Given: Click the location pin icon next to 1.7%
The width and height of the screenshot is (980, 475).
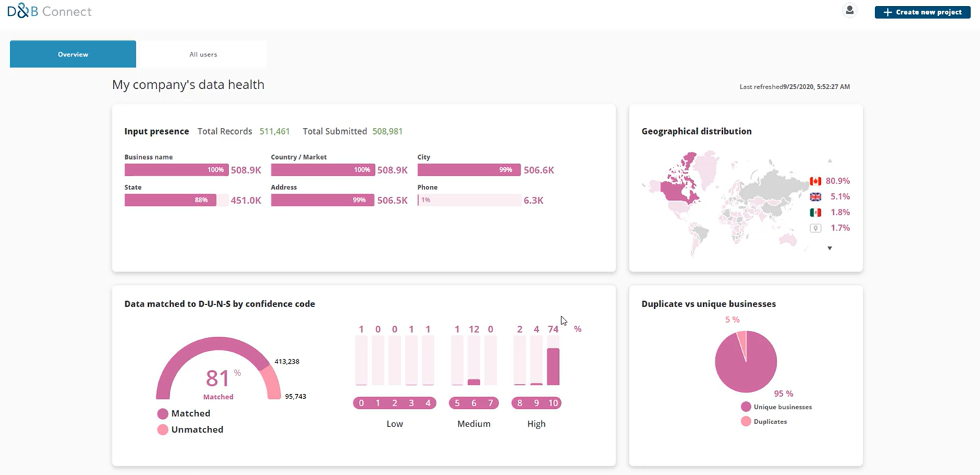Looking at the screenshot, I should click(815, 228).
